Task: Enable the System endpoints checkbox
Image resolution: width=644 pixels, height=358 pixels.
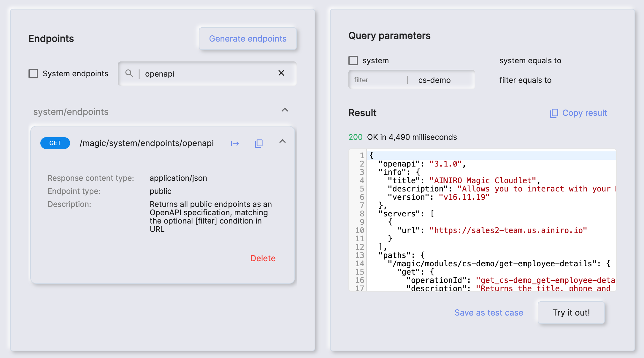Action: point(33,73)
